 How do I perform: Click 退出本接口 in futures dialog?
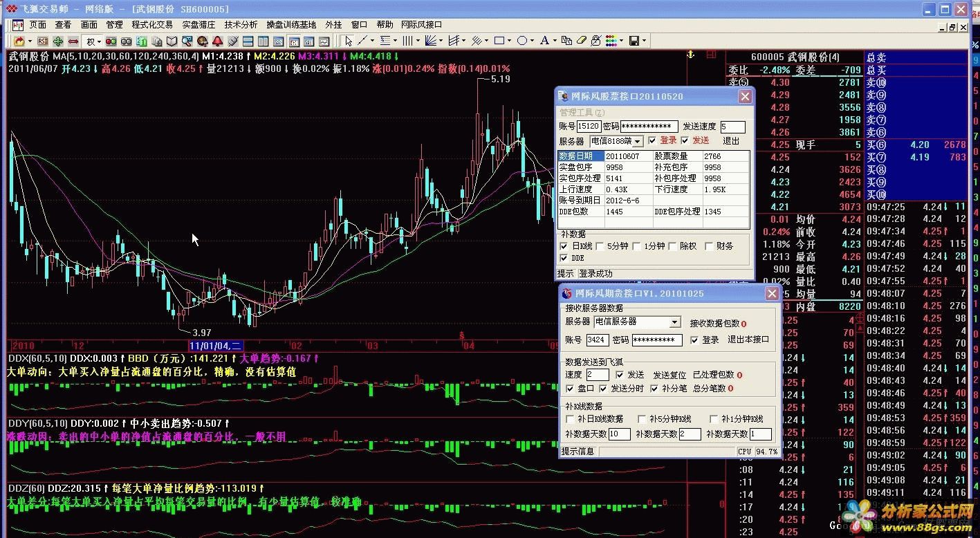point(748,340)
